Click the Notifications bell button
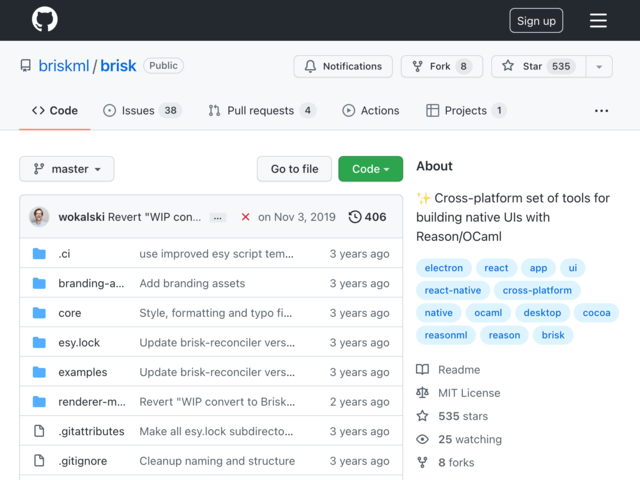This screenshot has height=480, width=640. [x=343, y=66]
